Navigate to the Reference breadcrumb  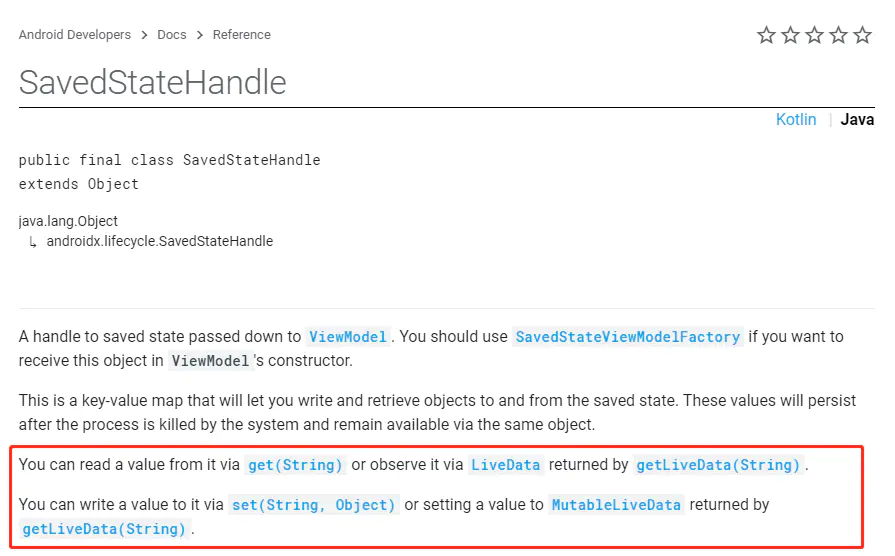point(242,35)
